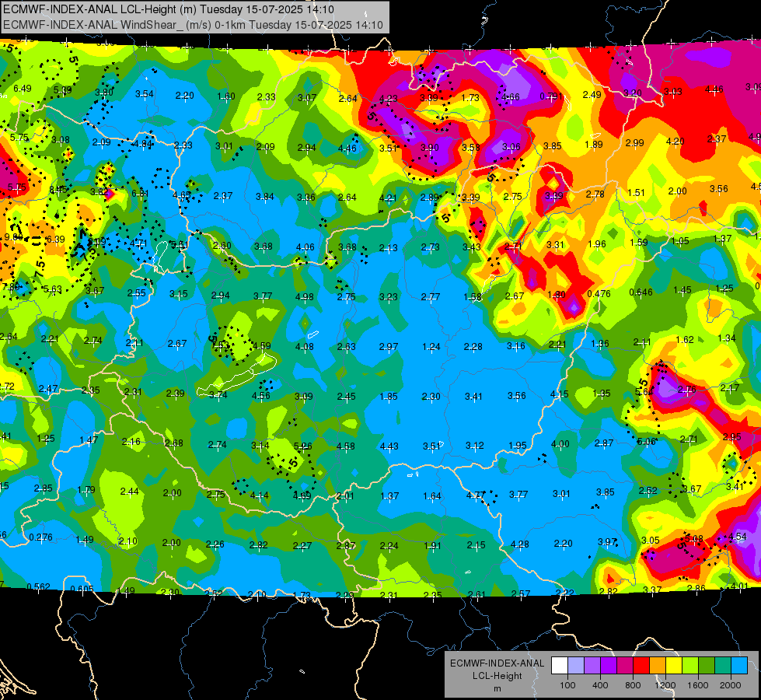Click the dark green legend swatch
This screenshot has width=761, height=700.
(707, 666)
